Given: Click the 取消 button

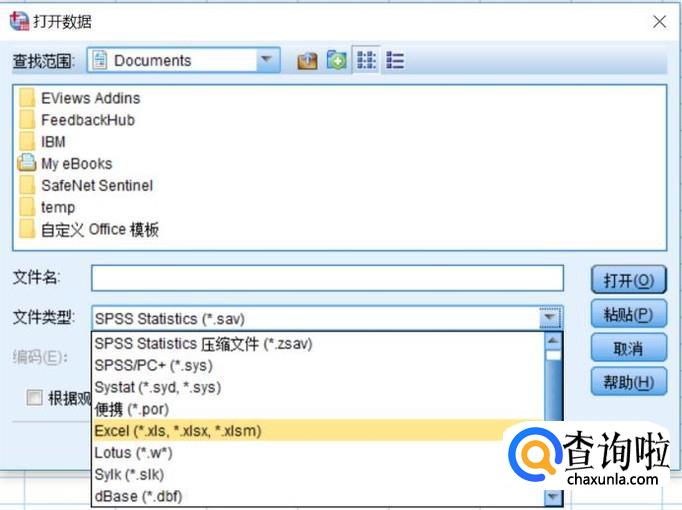Looking at the screenshot, I should pos(629,348).
